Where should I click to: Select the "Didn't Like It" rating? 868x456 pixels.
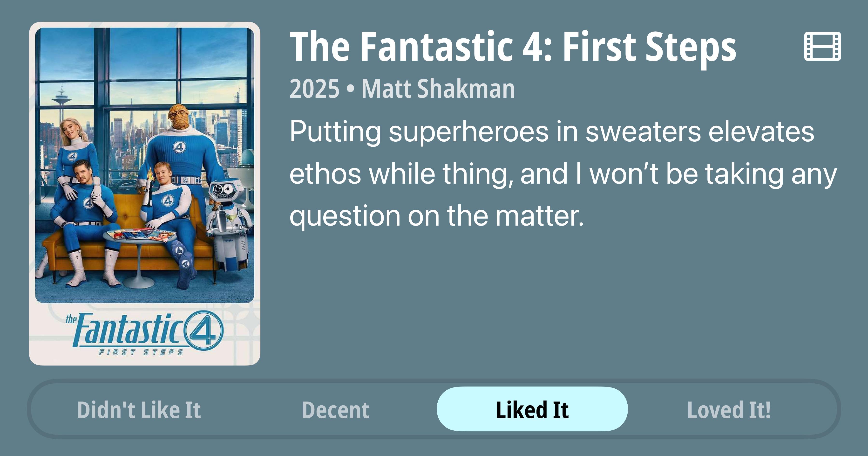tap(139, 410)
